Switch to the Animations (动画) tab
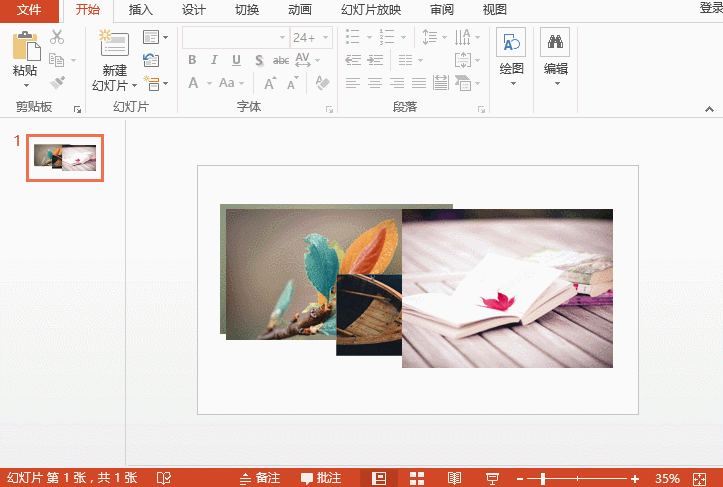This screenshot has width=723, height=487. pos(299,10)
